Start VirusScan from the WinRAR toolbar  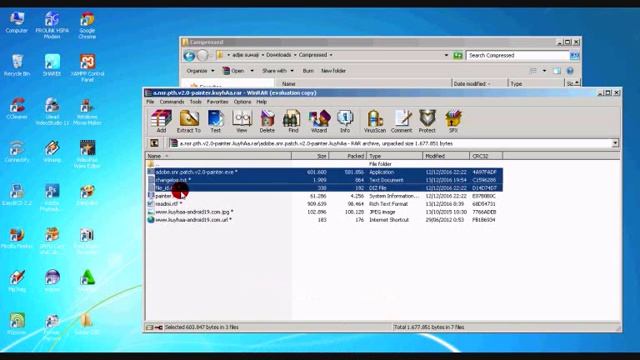375,121
